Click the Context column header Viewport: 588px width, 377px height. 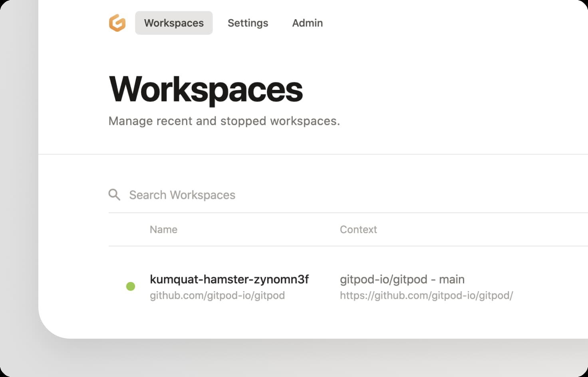point(358,229)
